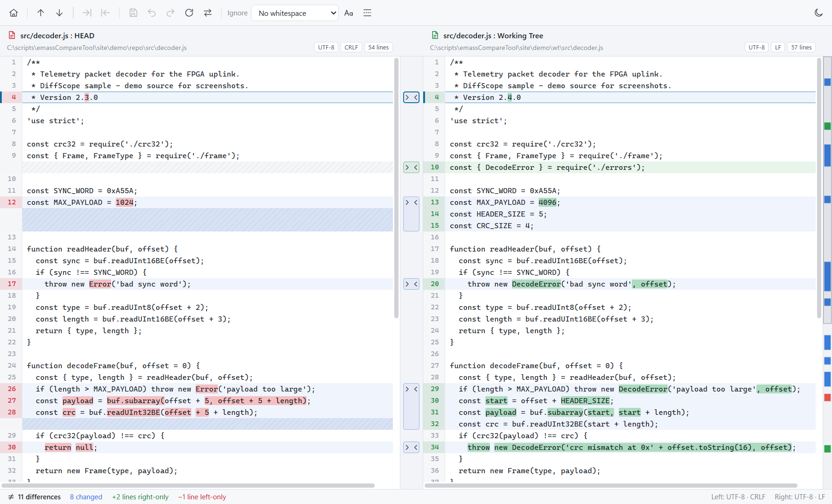Use merge arrows for the crc mismatch change
The width and height of the screenshot is (832, 504).
pyautogui.click(x=411, y=448)
